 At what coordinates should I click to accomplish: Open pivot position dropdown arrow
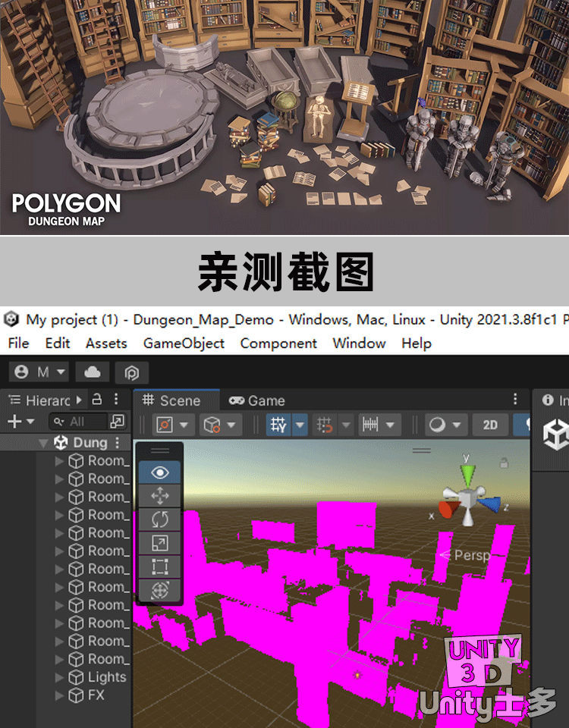(184, 425)
